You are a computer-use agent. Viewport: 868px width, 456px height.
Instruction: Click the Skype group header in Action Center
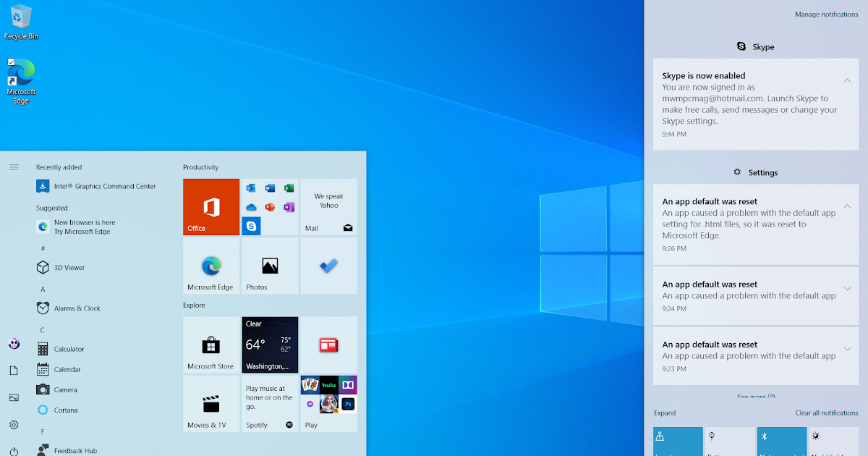[755, 46]
